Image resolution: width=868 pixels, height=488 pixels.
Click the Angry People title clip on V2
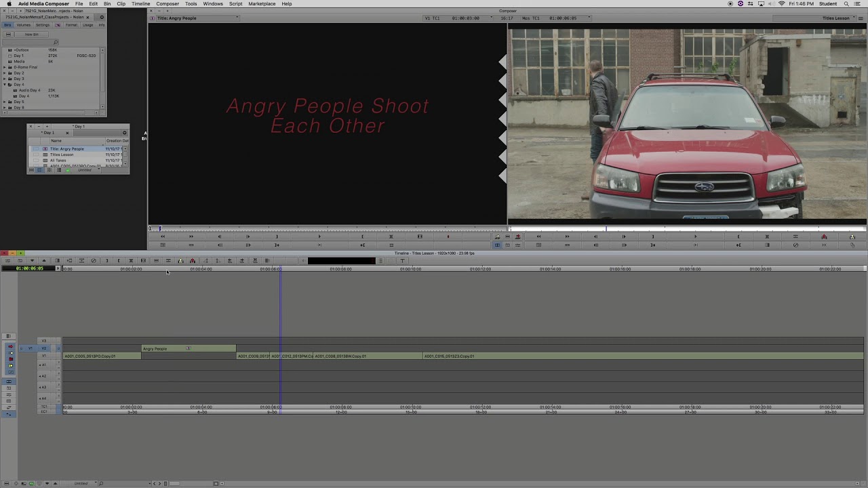point(189,348)
